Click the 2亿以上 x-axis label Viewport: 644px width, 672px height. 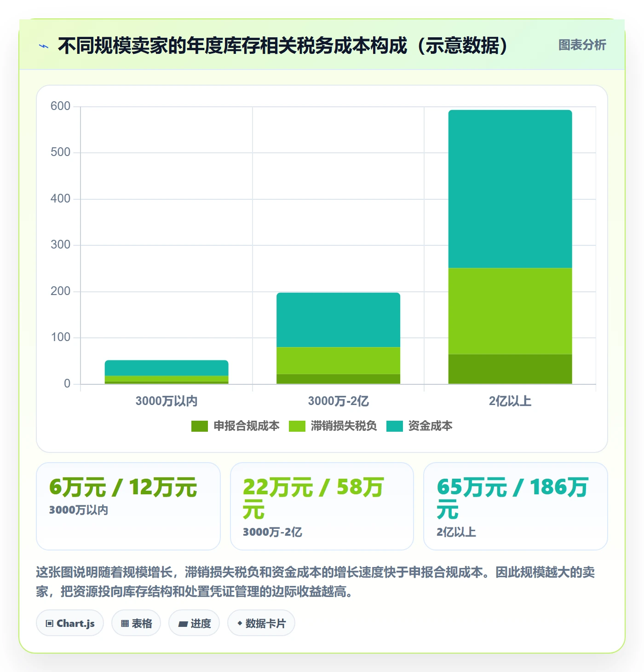coord(510,401)
